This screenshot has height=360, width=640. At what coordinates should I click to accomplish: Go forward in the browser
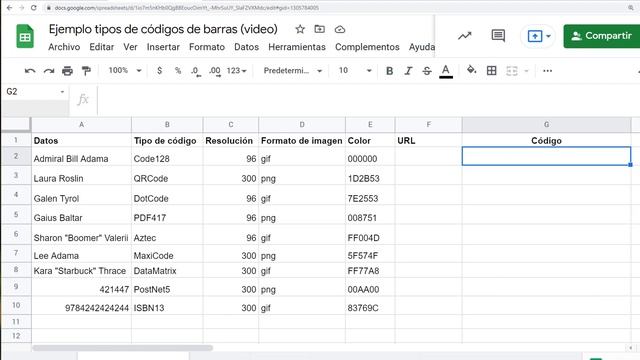(x=22, y=7)
